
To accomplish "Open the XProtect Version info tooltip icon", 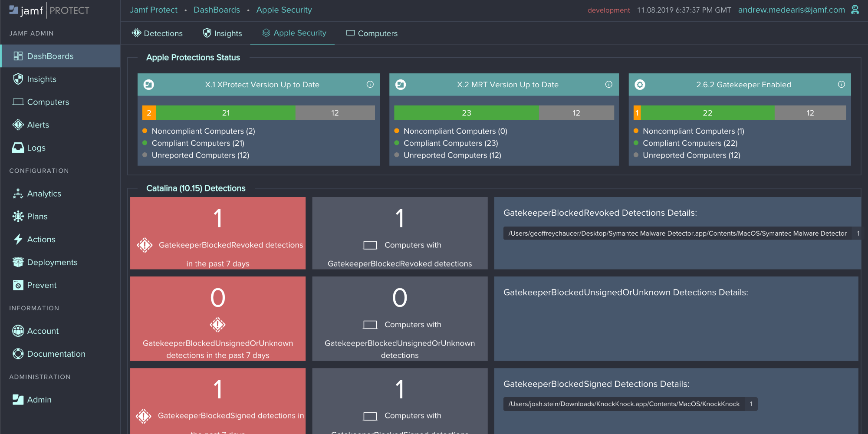I will tap(370, 85).
